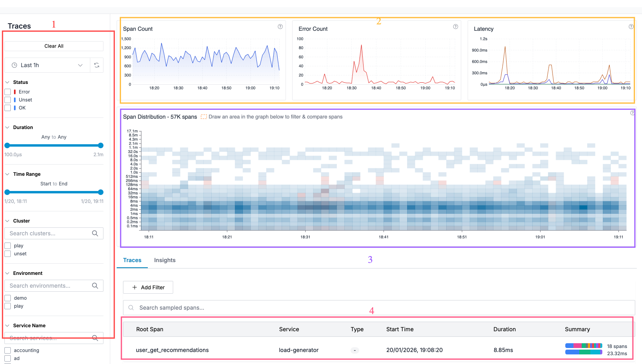Click the Latency chart help icon
Viewport: 642px width, 364px height.
coord(631,26)
